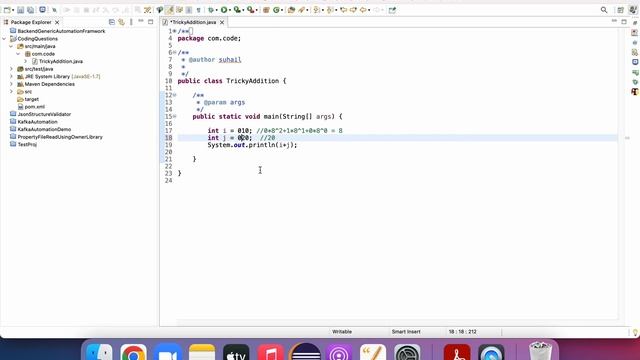640x360 pixels.
Task: Collapse the com.code package
Action: 18,54
